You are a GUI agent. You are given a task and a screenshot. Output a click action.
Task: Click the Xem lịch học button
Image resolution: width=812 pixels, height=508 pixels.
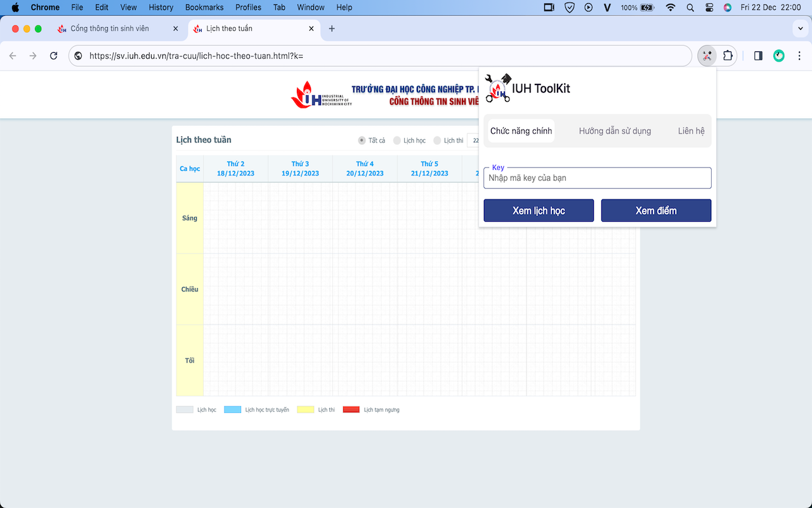click(x=539, y=211)
